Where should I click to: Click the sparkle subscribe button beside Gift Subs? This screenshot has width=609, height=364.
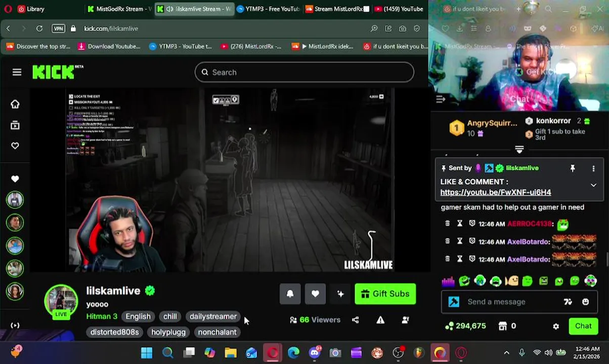[340, 294]
